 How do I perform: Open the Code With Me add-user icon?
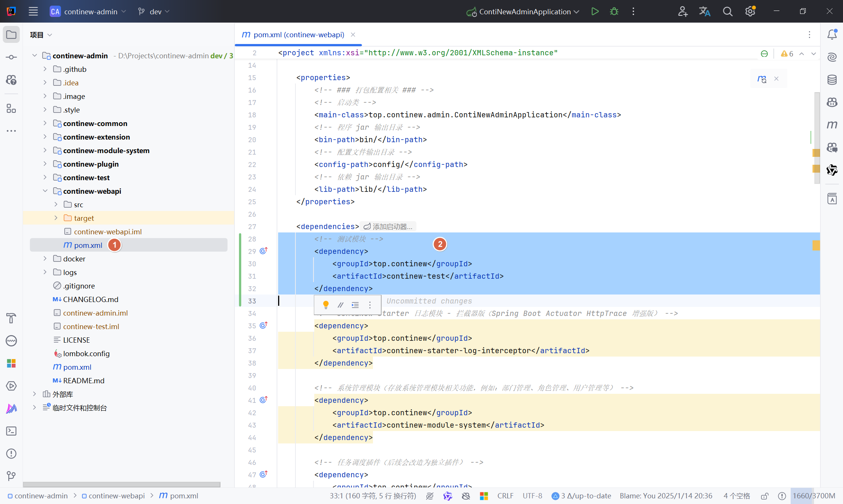(x=683, y=12)
